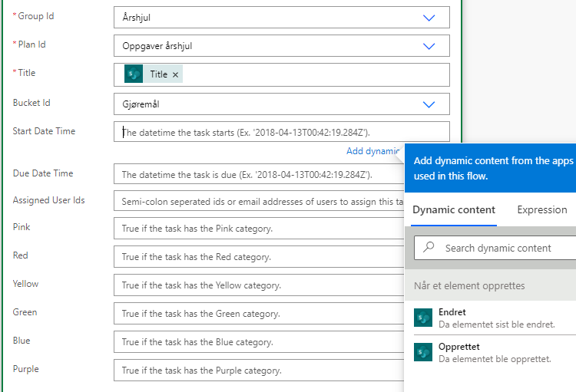Click the Pink category field
576x392 pixels.
(x=258, y=229)
